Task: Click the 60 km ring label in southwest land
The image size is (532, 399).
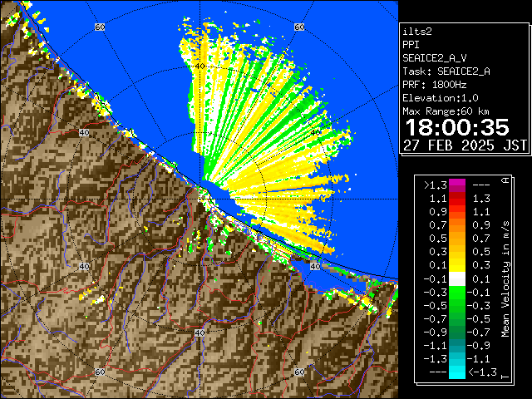Action: coord(100,372)
